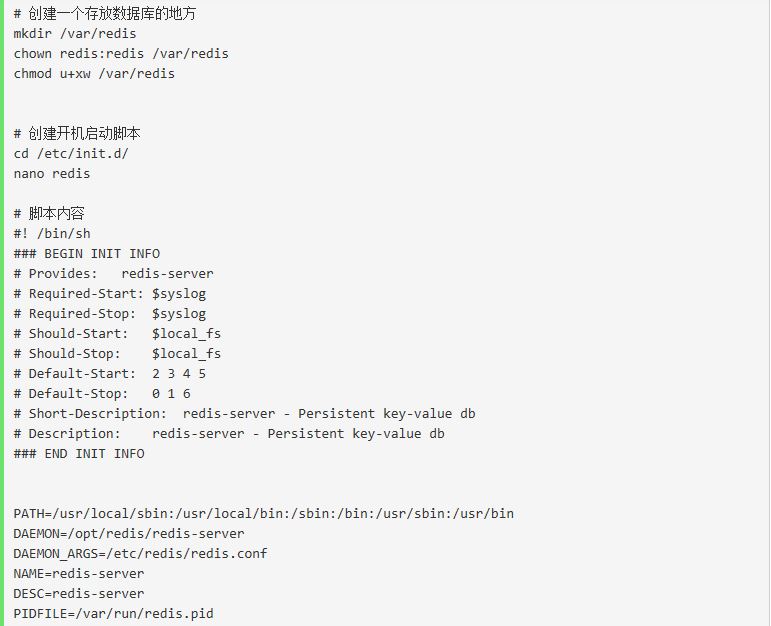Click the 'Provides: redis-server' comment line
Viewport: 771px width, 626px height.
tap(113, 273)
